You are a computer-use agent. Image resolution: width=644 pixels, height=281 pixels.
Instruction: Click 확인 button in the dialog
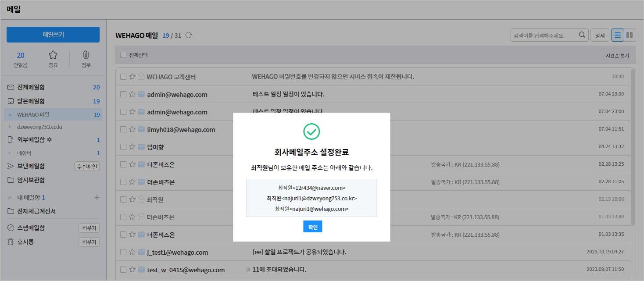point(312,227)
